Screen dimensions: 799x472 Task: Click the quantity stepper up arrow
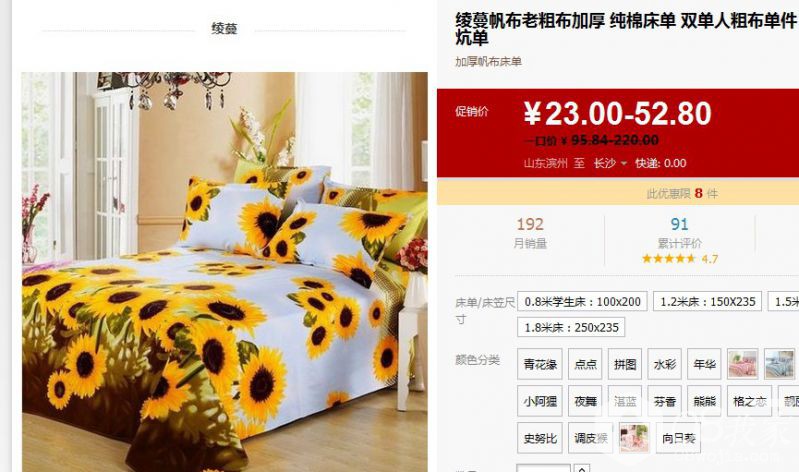[x=581, y=468]
